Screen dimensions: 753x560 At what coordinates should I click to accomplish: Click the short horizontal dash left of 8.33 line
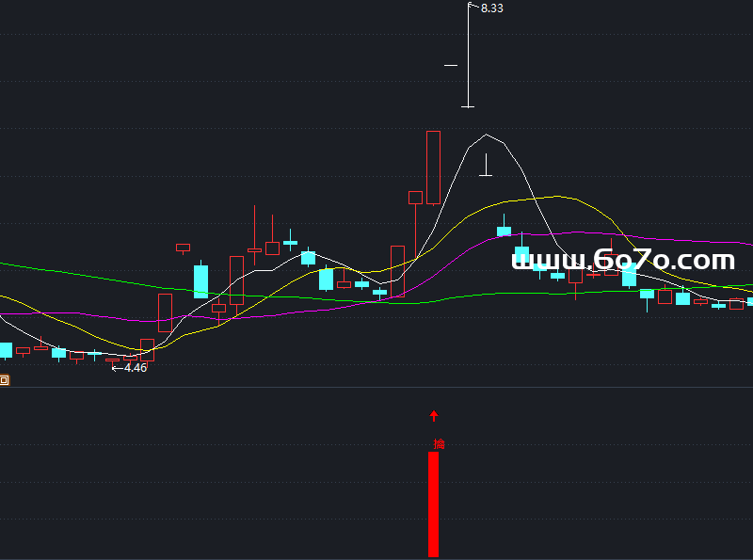pyautogui.click(x=451, y=66)
